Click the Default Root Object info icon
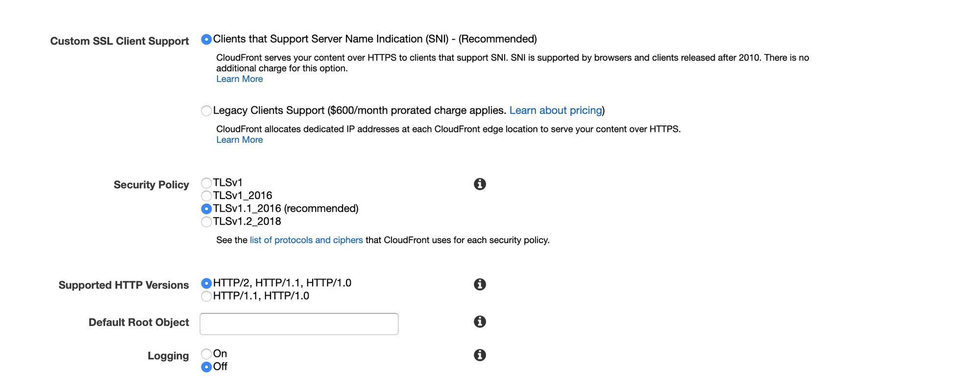This screenshot has width=980, height=378. [x=480, y=322]
